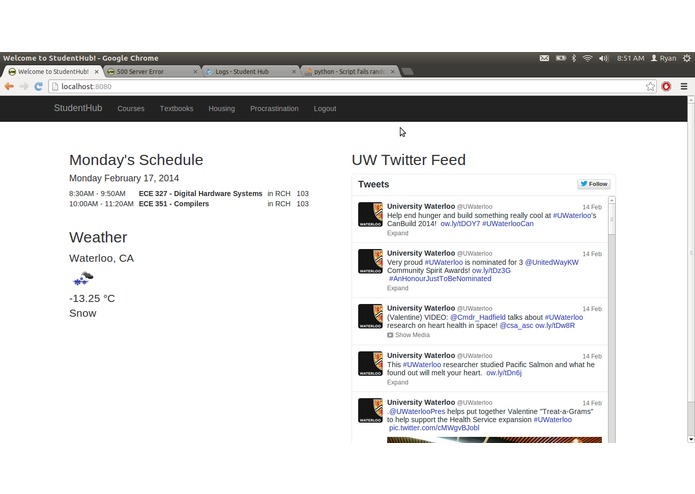Open the Wi-Fi network indicator

pyautogui.click(x=587, y=58)
